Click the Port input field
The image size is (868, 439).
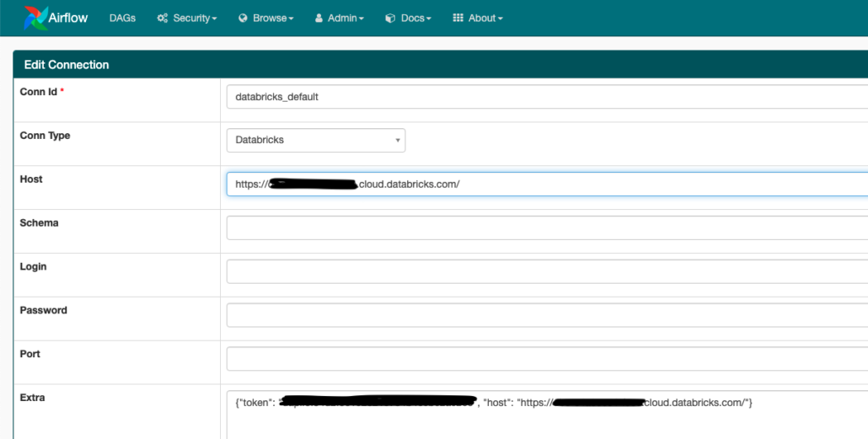tap(548, 359)
